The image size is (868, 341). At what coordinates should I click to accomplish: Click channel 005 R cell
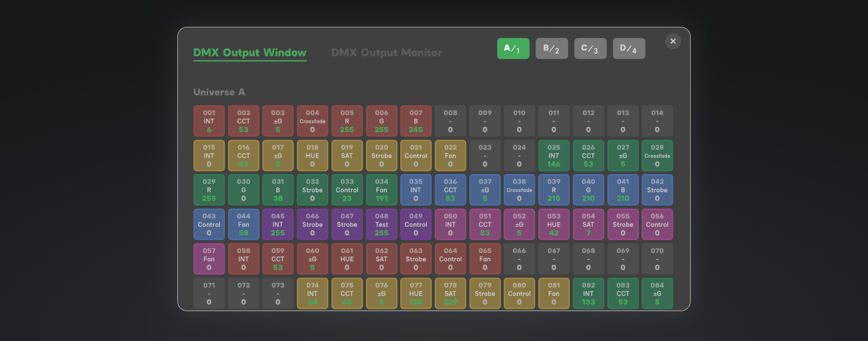pos(347,121)
